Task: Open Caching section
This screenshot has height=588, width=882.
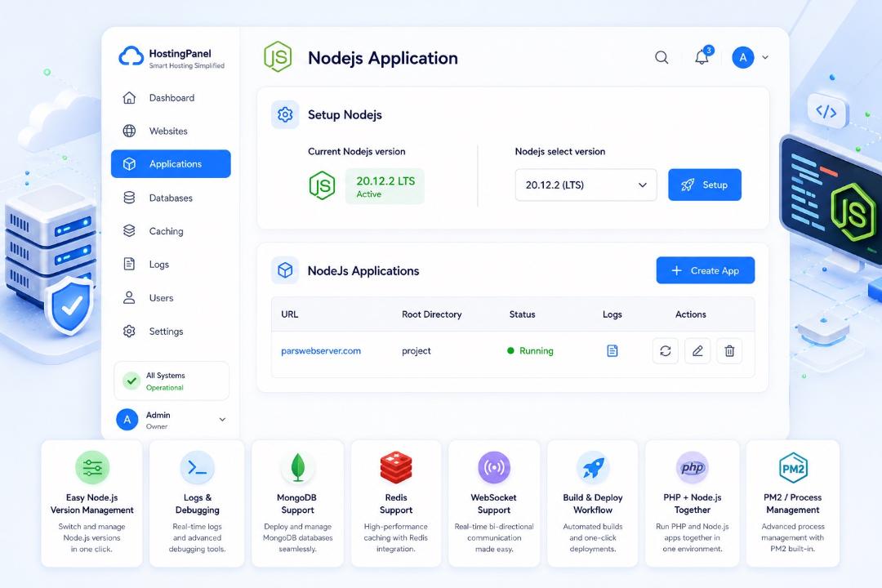Action: 171,231
